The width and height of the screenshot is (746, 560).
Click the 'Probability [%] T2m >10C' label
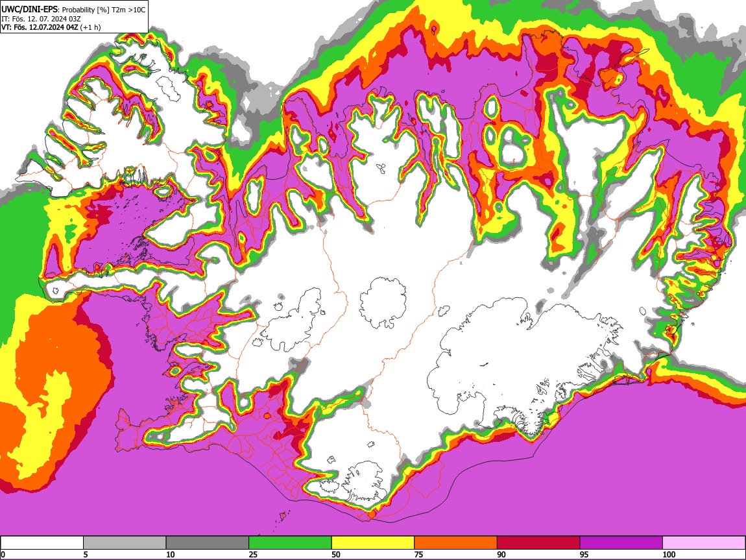[104, 10]
